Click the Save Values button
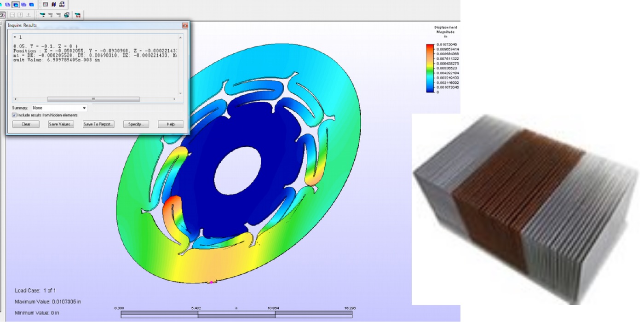 coord(61,124)
